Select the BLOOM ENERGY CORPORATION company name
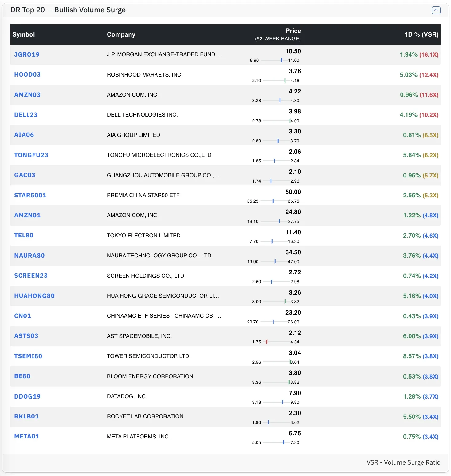451x476 pixels. pyautogui.click(x=150, y=376)
